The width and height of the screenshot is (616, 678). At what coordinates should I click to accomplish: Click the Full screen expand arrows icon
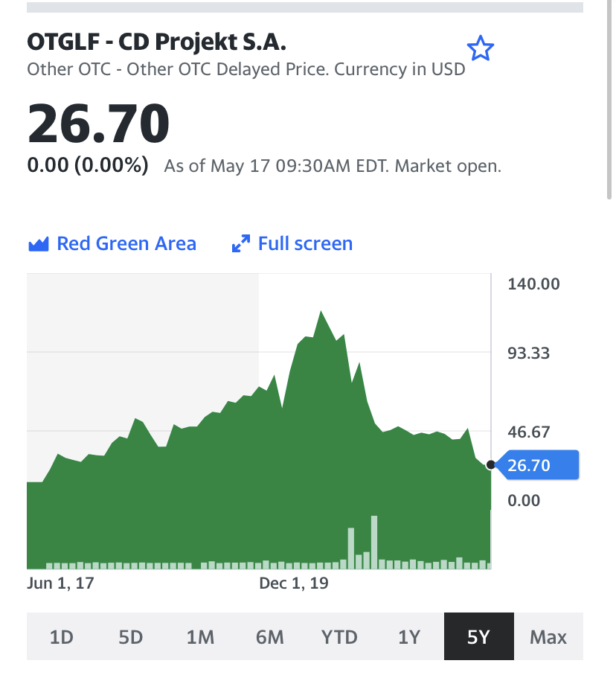pos(240,244)
